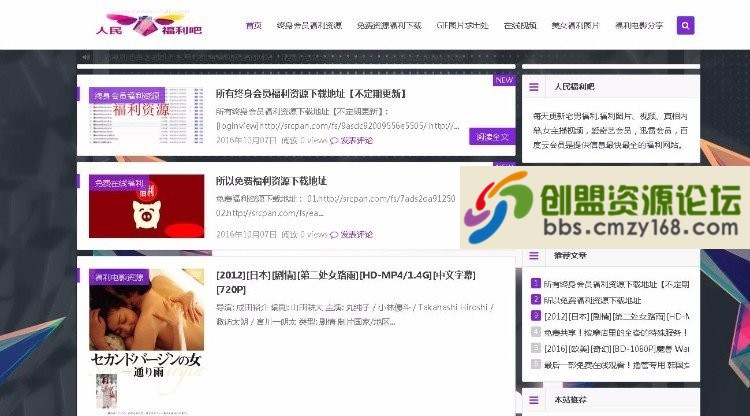Open the 在线视频 menu item
Screen dimensions: 750x416
point(520,25)
